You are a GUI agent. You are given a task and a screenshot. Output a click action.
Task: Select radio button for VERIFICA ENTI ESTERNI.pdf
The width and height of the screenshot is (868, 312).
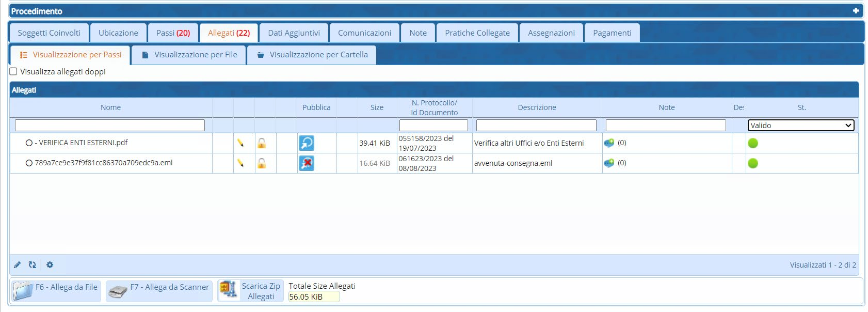(29, 143)
